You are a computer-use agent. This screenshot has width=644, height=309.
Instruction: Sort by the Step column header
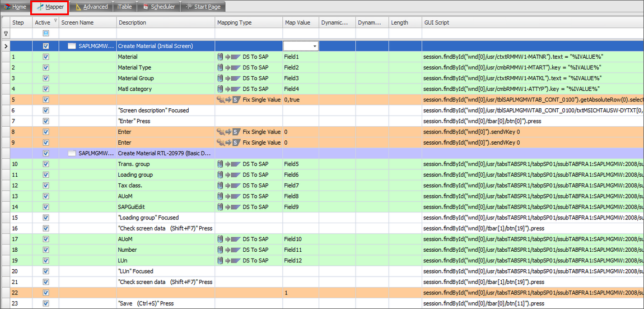(x=21, y=22)
